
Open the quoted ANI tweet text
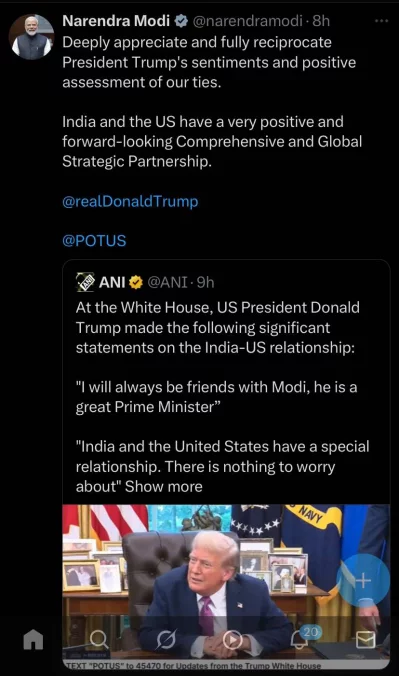222,397
